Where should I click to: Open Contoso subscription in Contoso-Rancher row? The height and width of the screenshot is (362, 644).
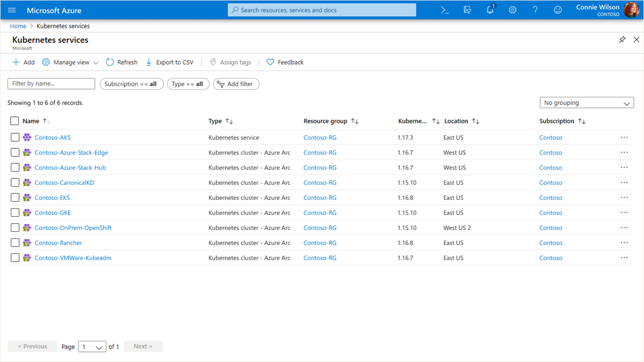(551, 243)
